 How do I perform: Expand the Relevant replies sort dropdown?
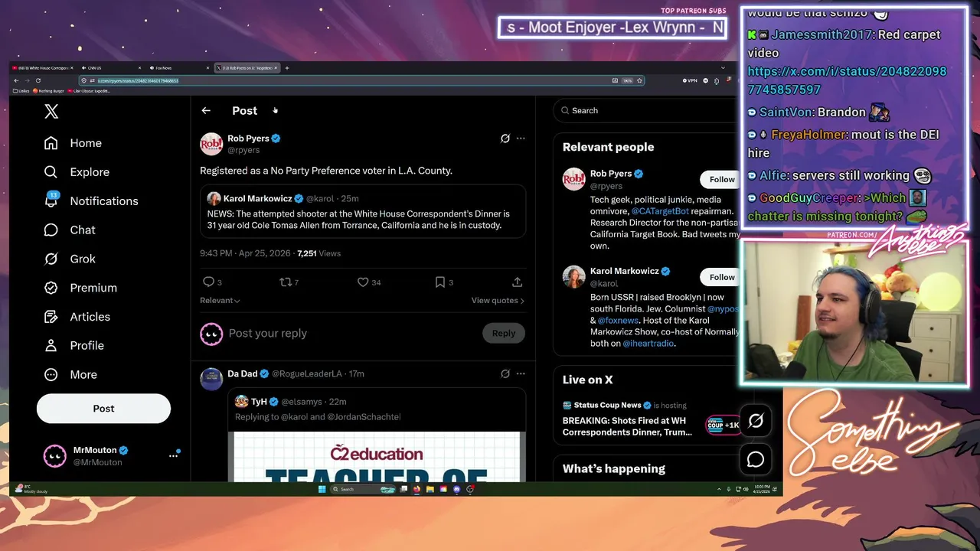220,301
